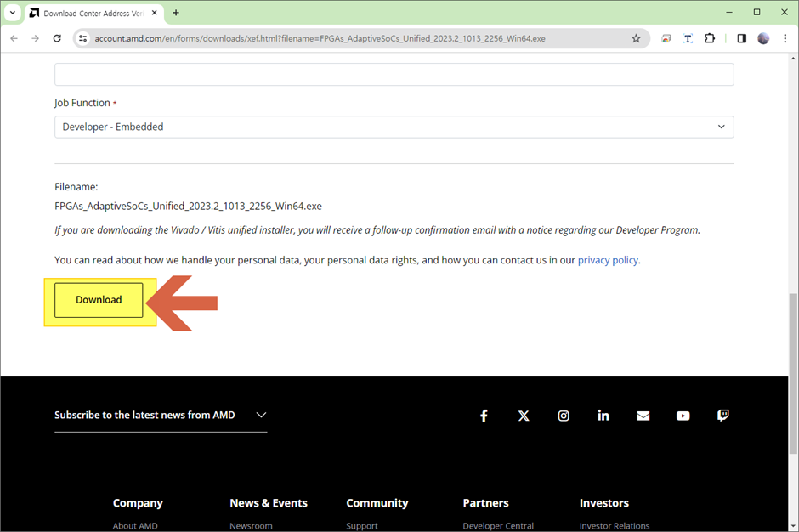Click the empty text field above Job Function
This screenshot has height=532, width=799.
pyautogui.click(x=394, y=75)
